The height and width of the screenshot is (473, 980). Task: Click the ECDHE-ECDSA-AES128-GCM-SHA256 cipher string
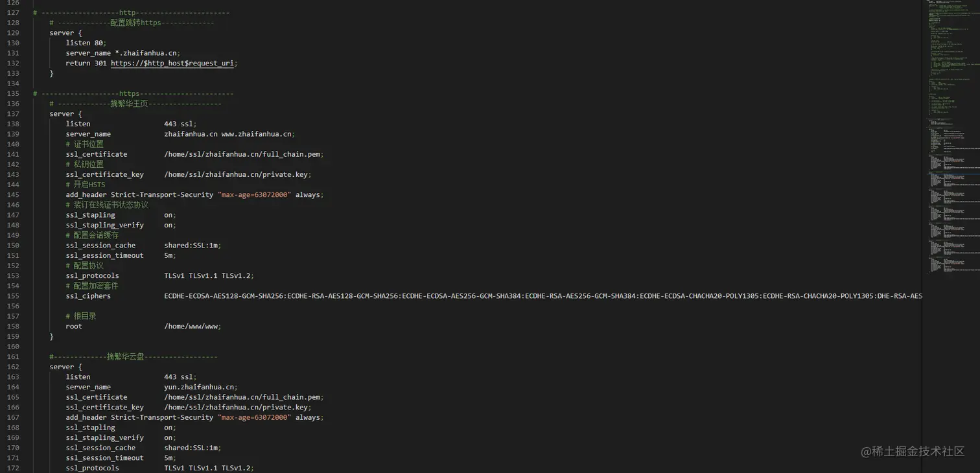(224, 296)
